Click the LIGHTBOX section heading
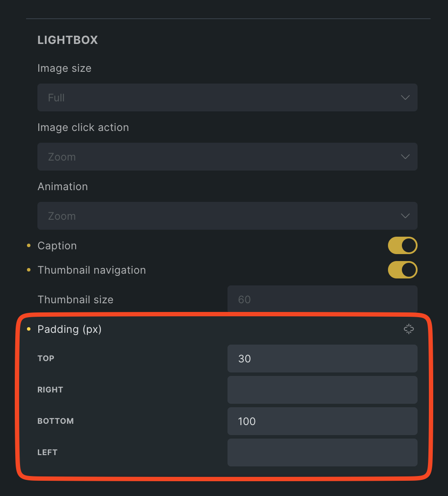 [68, 40]
